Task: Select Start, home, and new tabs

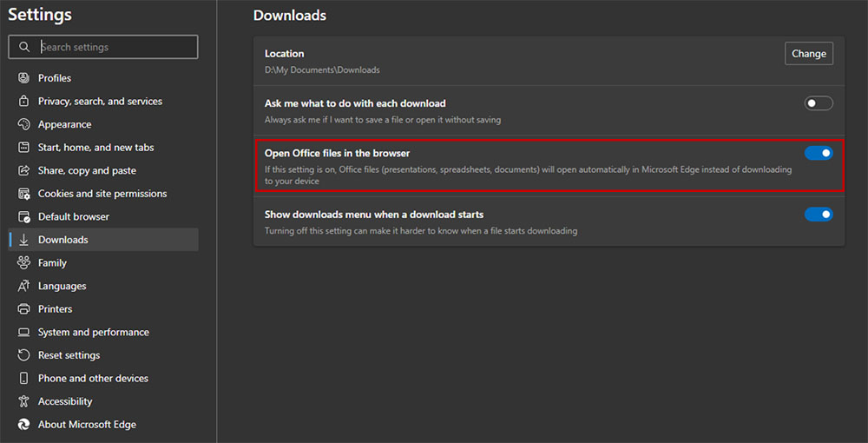Action: pyautogui.click(x=95, y=148)
